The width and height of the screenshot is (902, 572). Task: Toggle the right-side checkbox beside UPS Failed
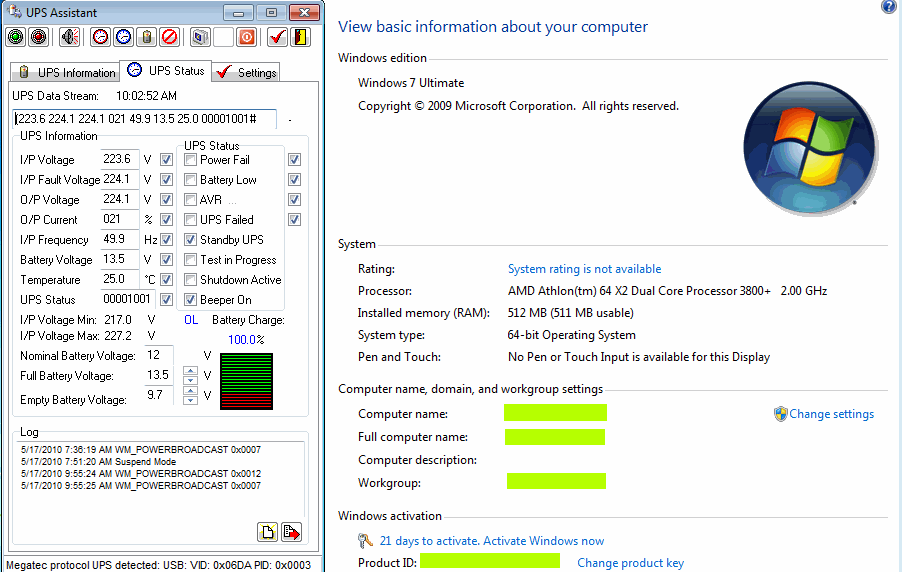(295, 220)
